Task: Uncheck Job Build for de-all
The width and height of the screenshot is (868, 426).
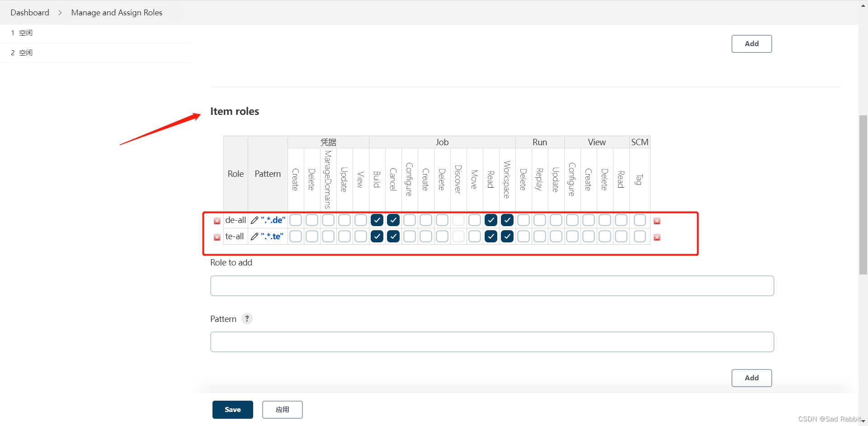Action: click(x=377, y=220)
